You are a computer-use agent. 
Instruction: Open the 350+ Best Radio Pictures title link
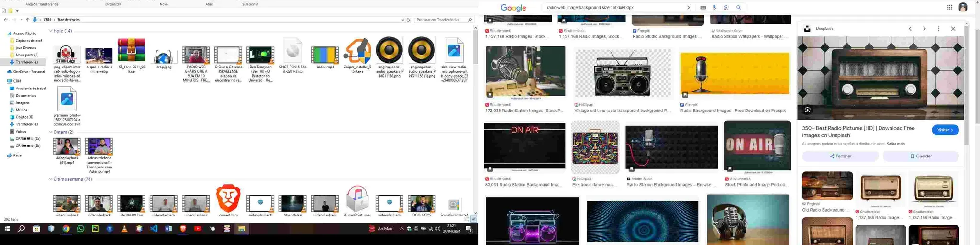coord(858,132)
